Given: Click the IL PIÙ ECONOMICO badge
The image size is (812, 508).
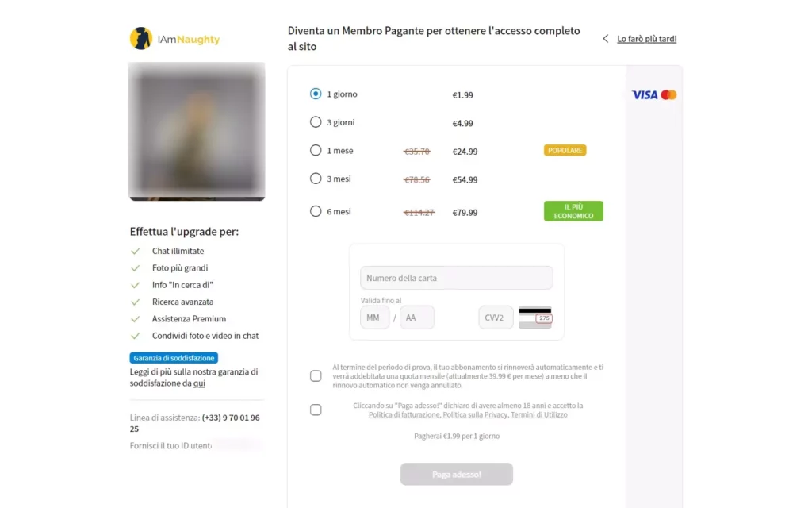Looking at the screenshot, I should click(x=573, y=211).
